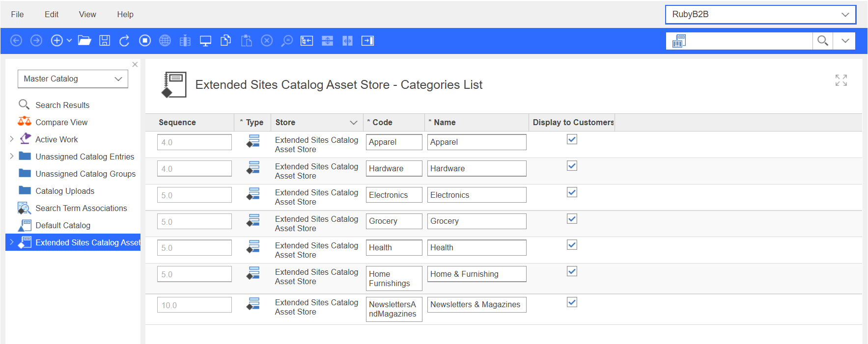Uncheck Display to Customers for Electronics

pos(572,192)
